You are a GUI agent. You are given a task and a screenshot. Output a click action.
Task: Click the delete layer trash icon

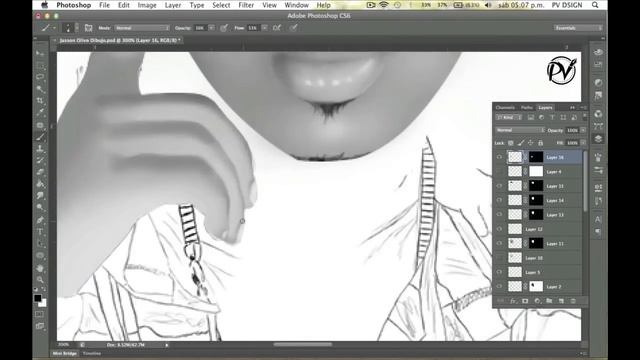(573, 301)
